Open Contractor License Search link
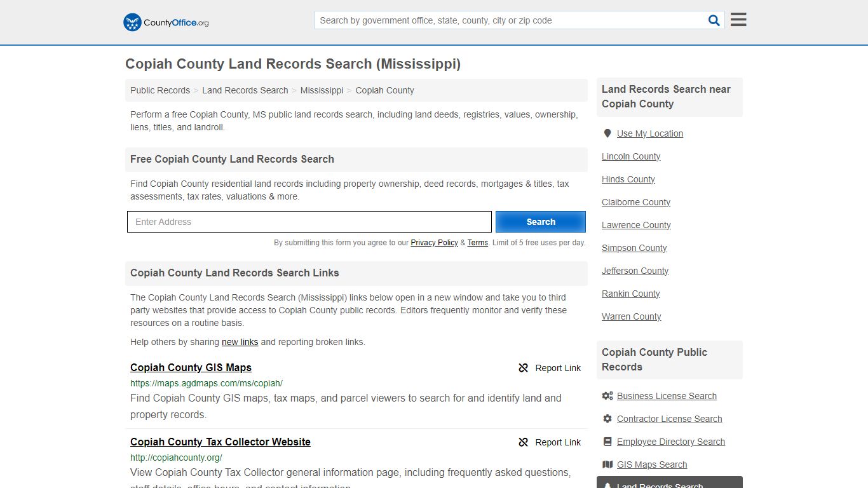868x488 pixels. [669, 419]
